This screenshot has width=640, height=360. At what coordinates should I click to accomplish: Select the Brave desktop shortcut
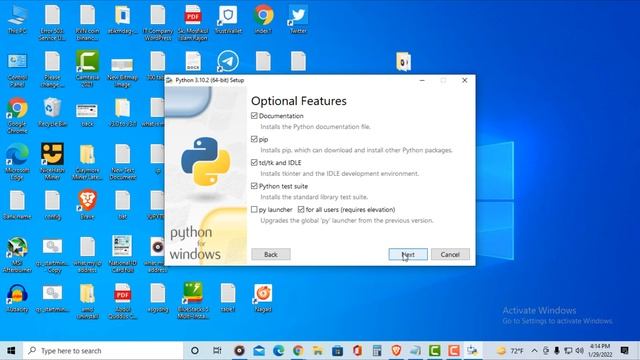87,205
